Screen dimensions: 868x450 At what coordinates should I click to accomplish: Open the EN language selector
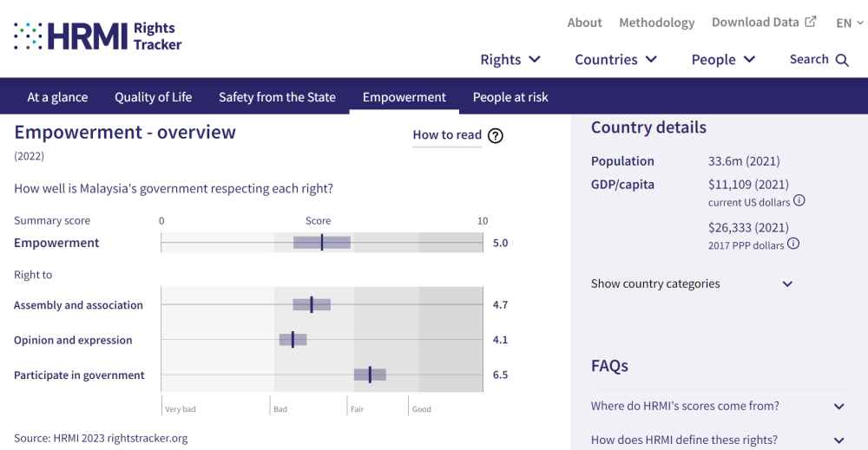click(x=849, y=23)
